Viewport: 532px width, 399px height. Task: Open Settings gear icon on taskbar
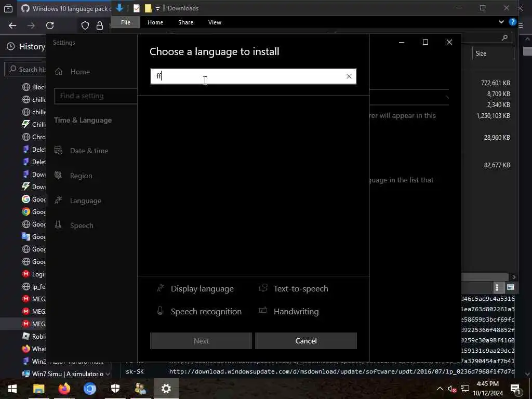pyautogui.click(x=166, y=389)
